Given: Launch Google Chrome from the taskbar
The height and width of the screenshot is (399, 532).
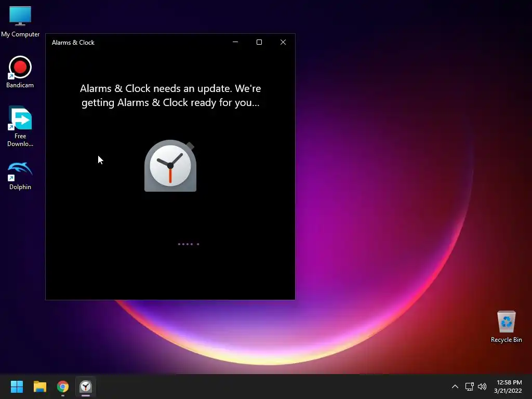Looking at the screenshot, I should pos(63,387).
